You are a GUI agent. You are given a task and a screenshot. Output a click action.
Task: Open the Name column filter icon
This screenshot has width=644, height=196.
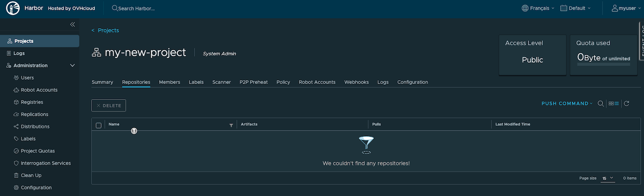coord(231,125)
